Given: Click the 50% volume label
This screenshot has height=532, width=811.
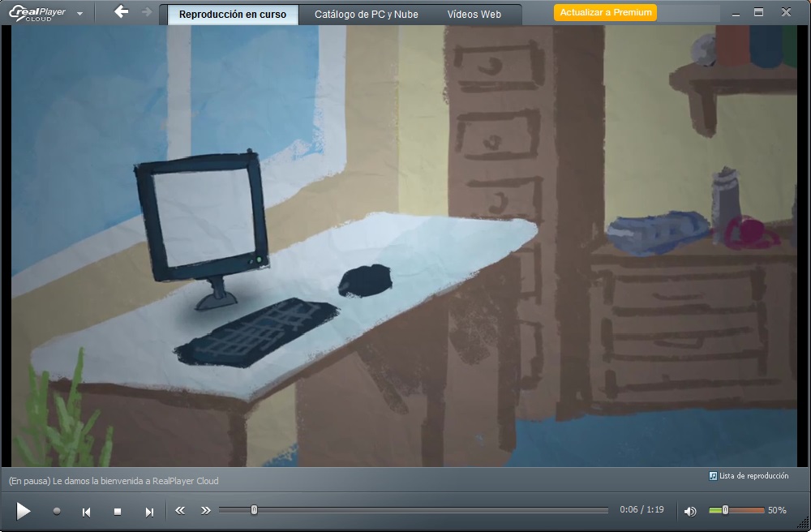Looking at the screenshot, I should [777, 510].
